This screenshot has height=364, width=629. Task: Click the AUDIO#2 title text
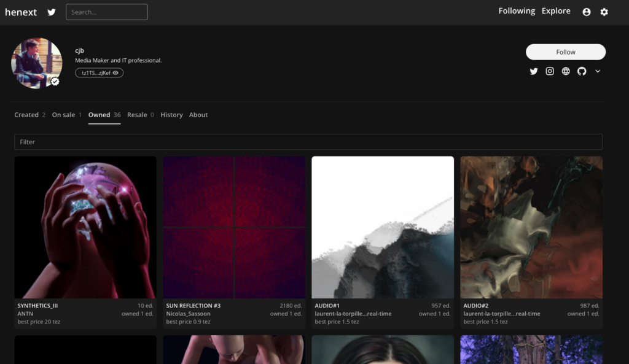pos(476,306)
